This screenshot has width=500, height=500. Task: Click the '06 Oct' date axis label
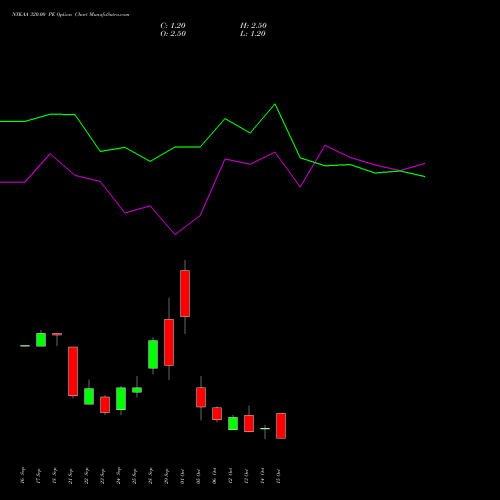click(x=215, y=476)
